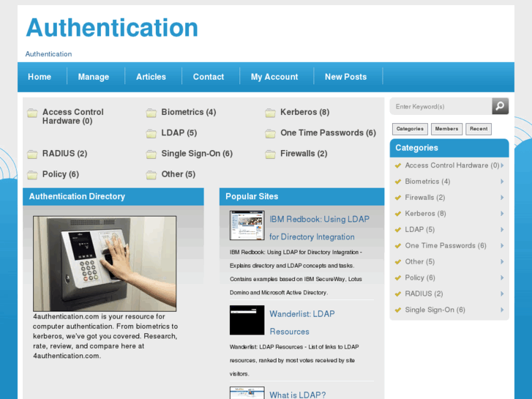Select New Posts in navigation bar

345,77
